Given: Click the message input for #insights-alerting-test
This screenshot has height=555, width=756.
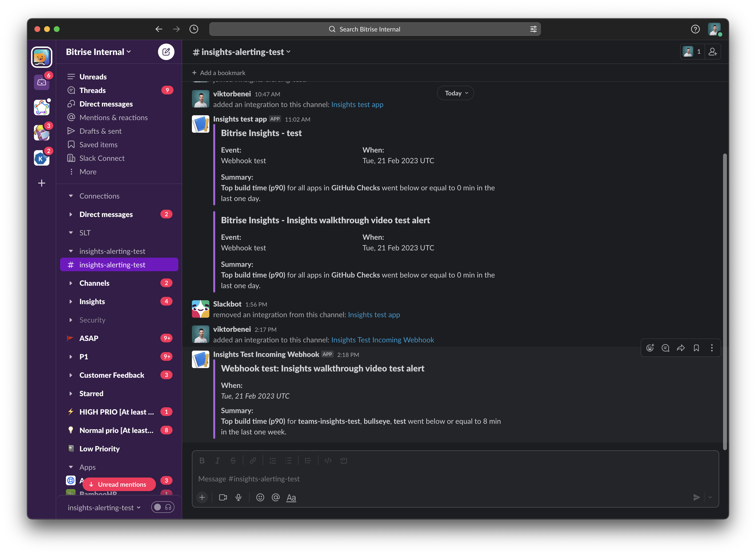Looking at the screenshot, I should (x=455, y=479).
